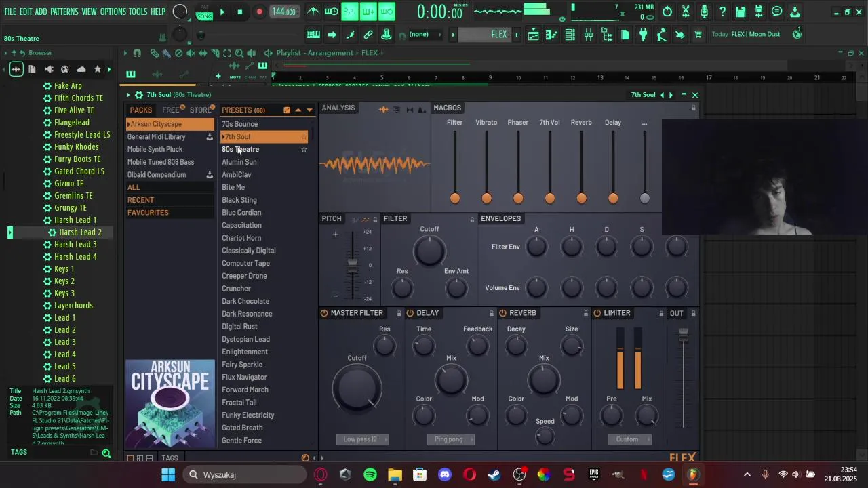This screenshot has width=868, height=488.
Task: Open the Ping pong delay mode dropdown
Action: point(451,439)
